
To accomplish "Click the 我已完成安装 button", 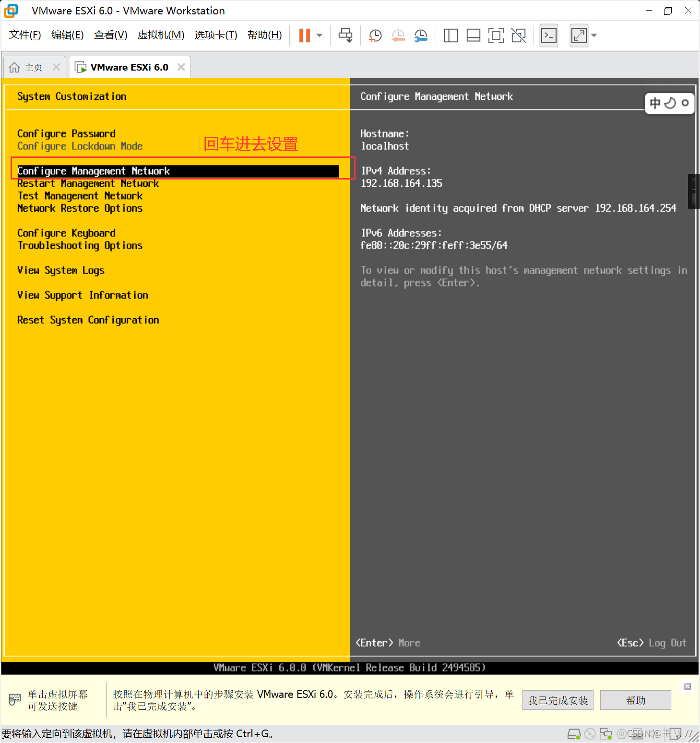I will [558, 700].
